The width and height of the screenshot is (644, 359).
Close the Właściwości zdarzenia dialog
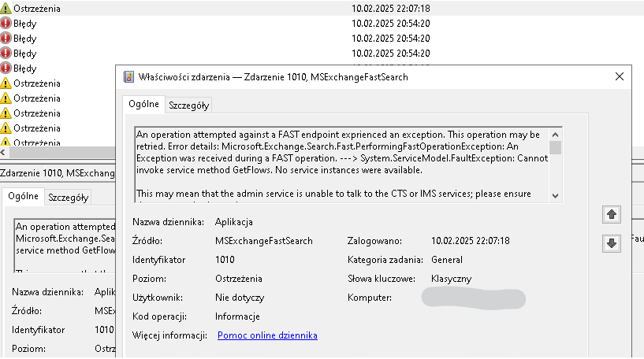pos(620,76)
